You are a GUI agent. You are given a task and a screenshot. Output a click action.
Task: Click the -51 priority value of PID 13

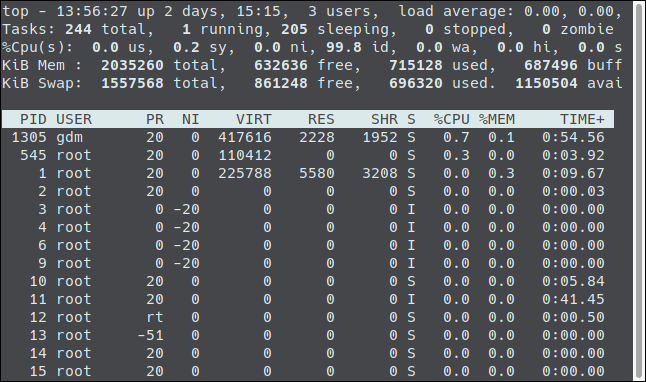(150, 335)
